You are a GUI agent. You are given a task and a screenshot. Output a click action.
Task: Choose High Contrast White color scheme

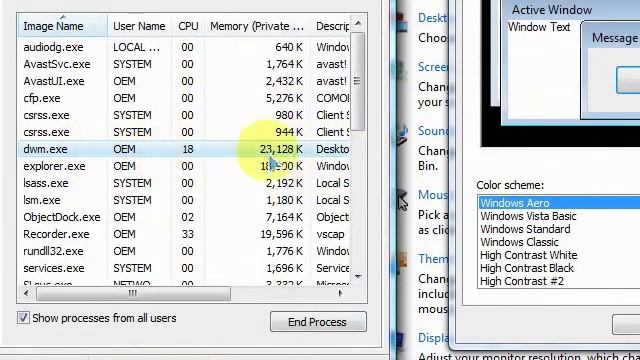[x=560, y=255]
